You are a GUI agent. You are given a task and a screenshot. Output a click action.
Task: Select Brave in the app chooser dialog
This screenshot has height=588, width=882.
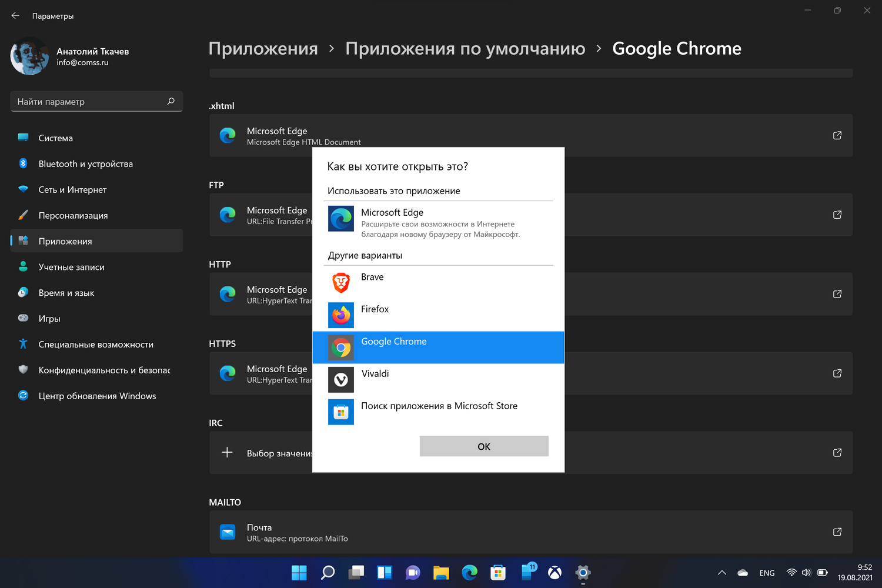(x=438, y=283)
